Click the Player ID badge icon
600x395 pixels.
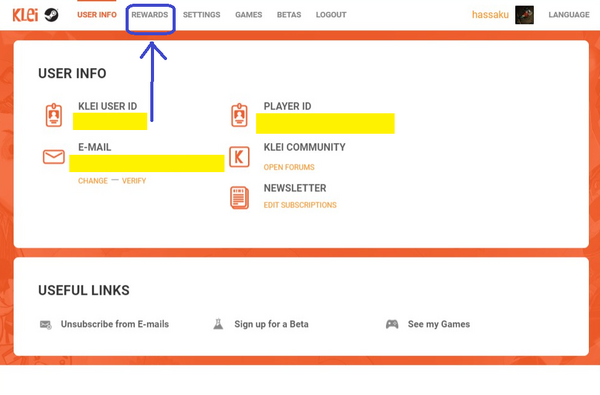click(240, 115)
